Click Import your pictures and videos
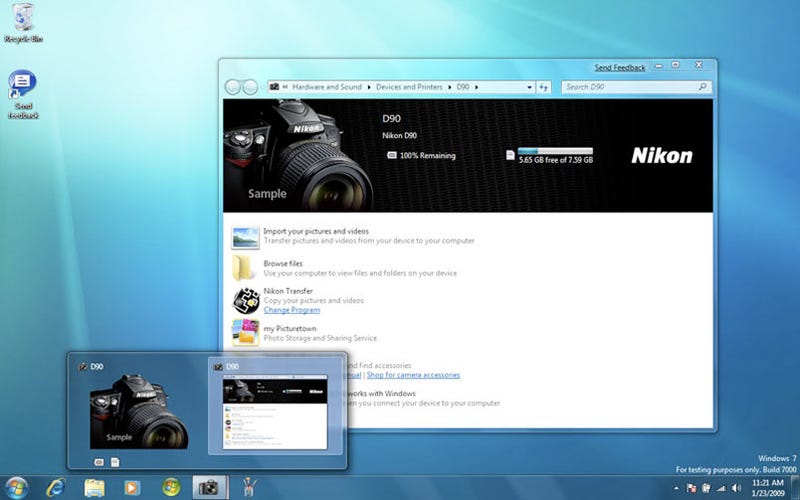This screenshot has height=500, width=800. coord(316,231)
